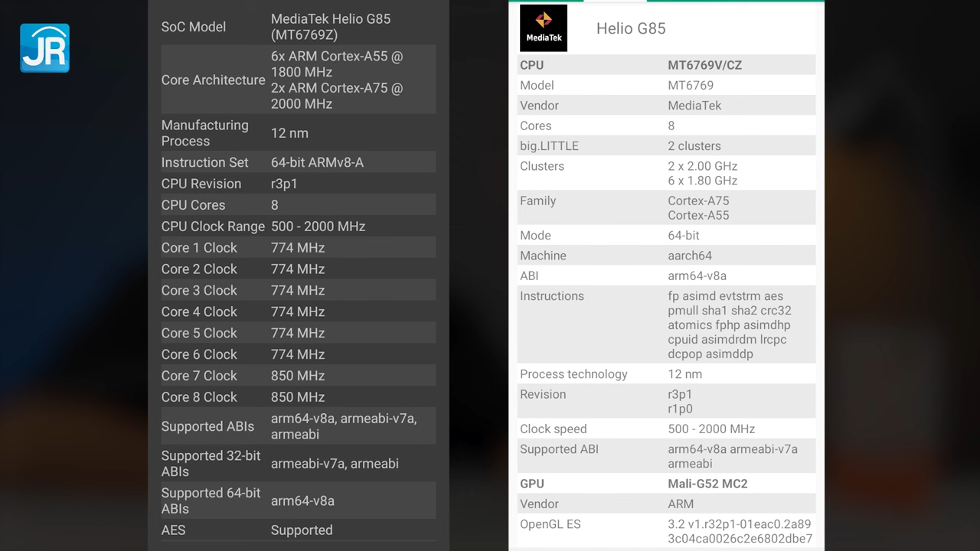This screenshot has width=980, height=551.
Task: Select the CPU Clock Range row
Action: click(298, 227)
